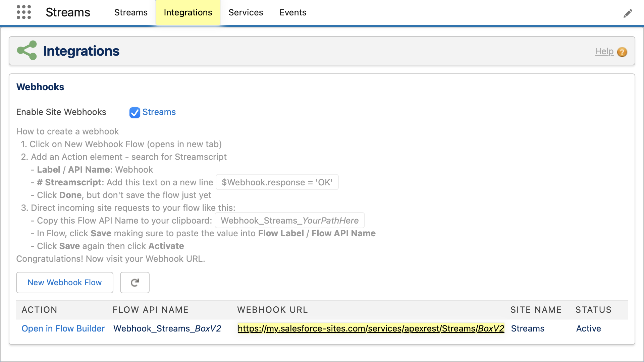The height and width of the screenshot is (362, 644).
Task: Open the Services tab
Action: click(246, 12)
